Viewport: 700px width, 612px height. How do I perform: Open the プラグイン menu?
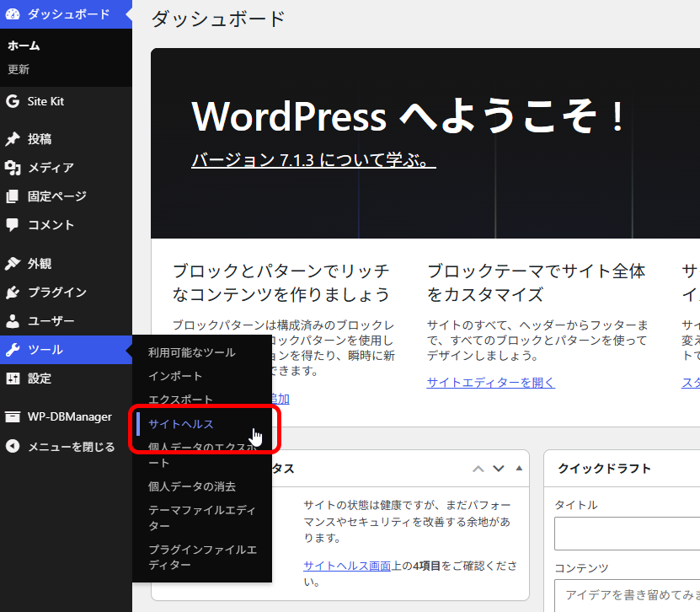[x=66, y=293]
